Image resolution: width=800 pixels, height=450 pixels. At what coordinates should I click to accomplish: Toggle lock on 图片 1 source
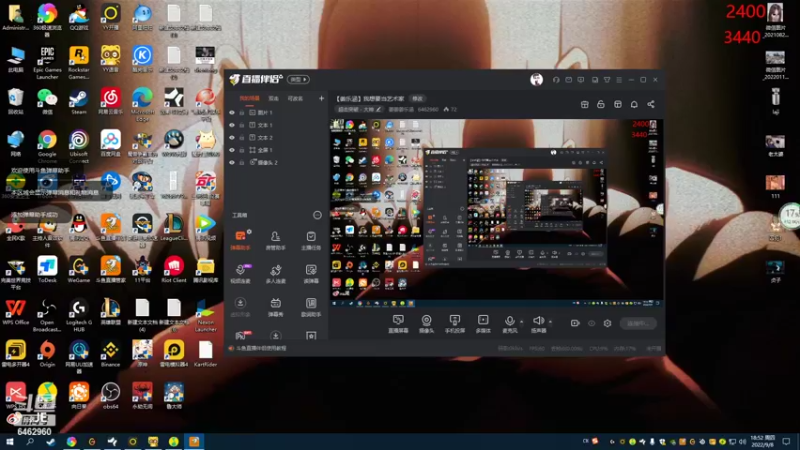pyautogui.click(x=242, y=113)
